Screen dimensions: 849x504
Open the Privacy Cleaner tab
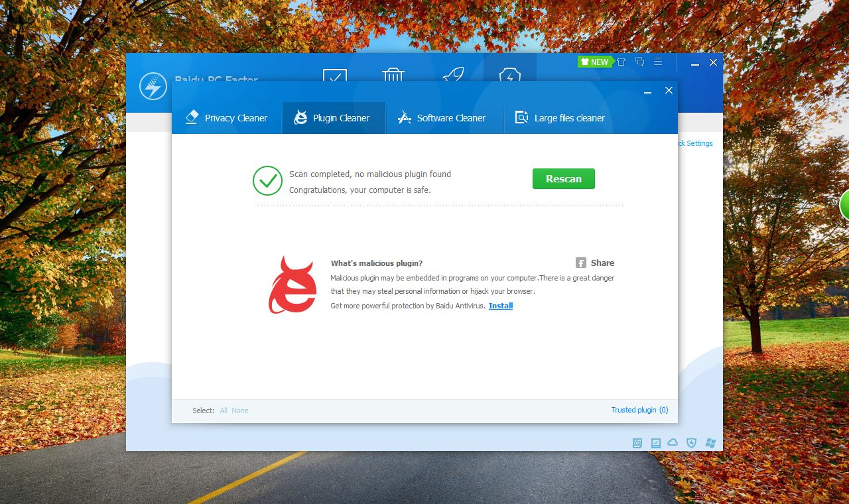pyautogui.click(x=227, y=118)
